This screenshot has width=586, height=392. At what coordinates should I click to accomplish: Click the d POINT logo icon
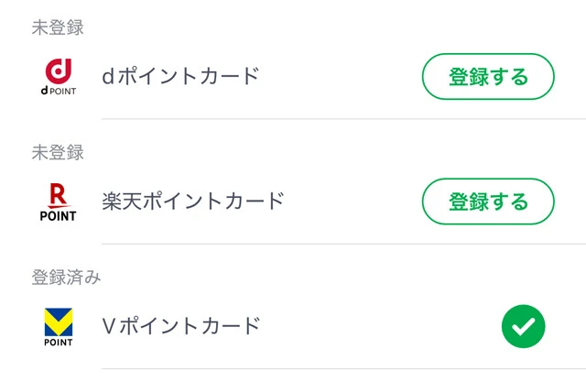(x=59, y=78)
